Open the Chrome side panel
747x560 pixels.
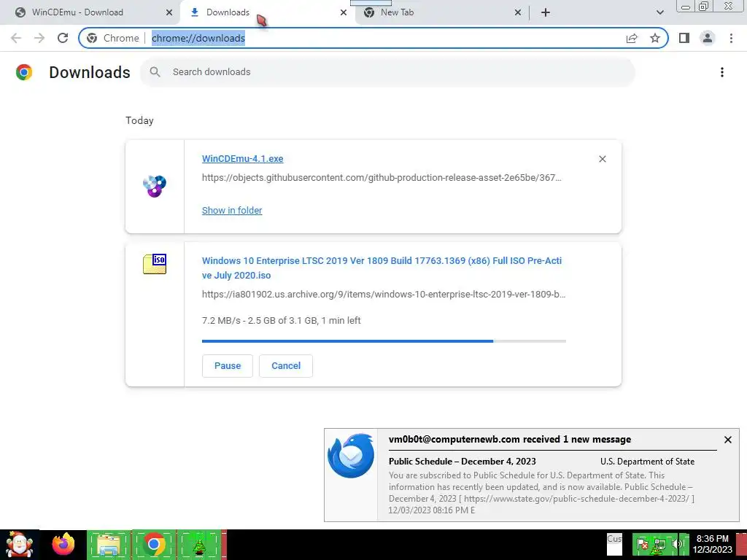tap(684, 38)
